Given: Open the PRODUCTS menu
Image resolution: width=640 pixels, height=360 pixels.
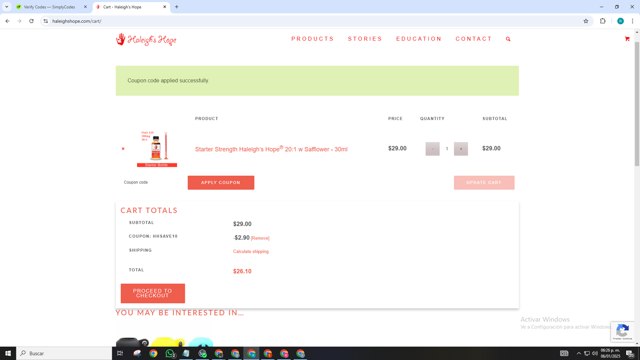Looking at the screenshot, I should 313,39.
